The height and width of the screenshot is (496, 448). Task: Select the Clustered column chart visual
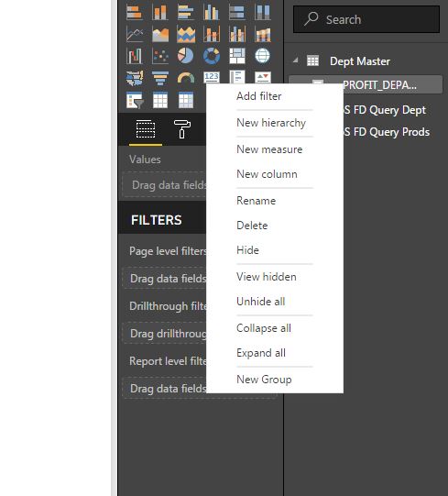click(x=212, y=12)
